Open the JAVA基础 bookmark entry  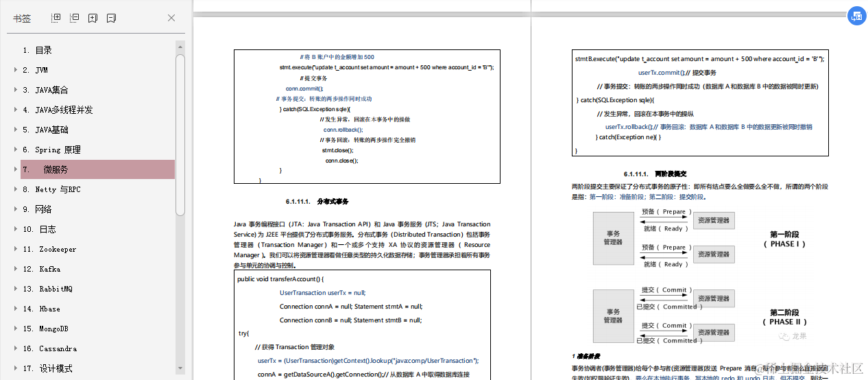(x=45, y=130)
